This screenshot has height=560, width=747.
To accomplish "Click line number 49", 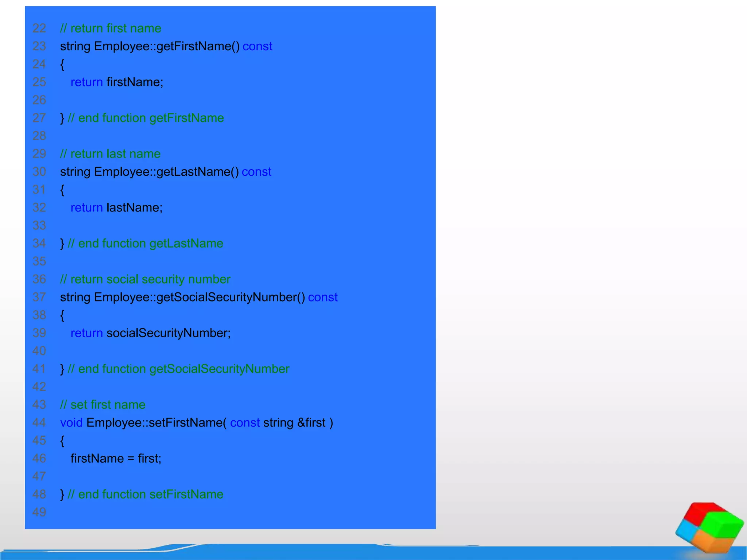I will point(39,512).
